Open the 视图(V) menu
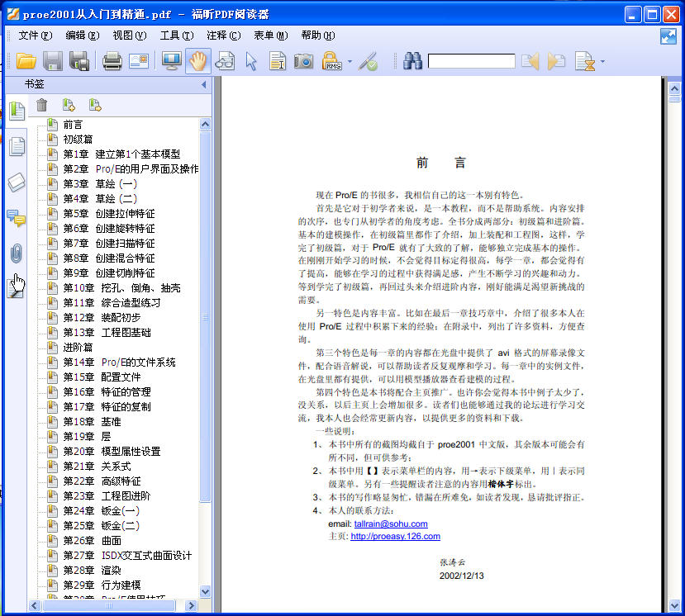This screenshot has height=616, width=685. pyautogui.click(x=130, y=36)
